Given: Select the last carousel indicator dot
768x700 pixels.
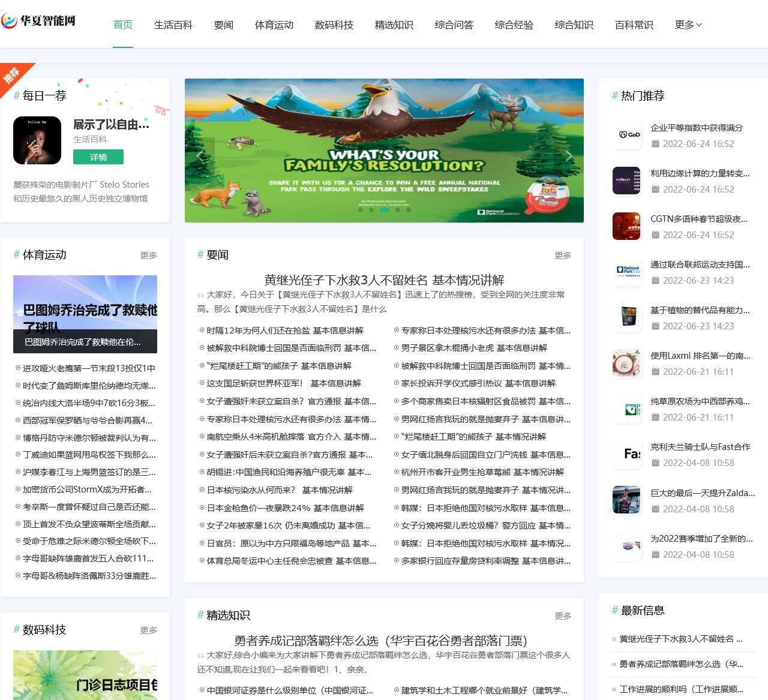Looking at the screenshot, I should 409,210.
